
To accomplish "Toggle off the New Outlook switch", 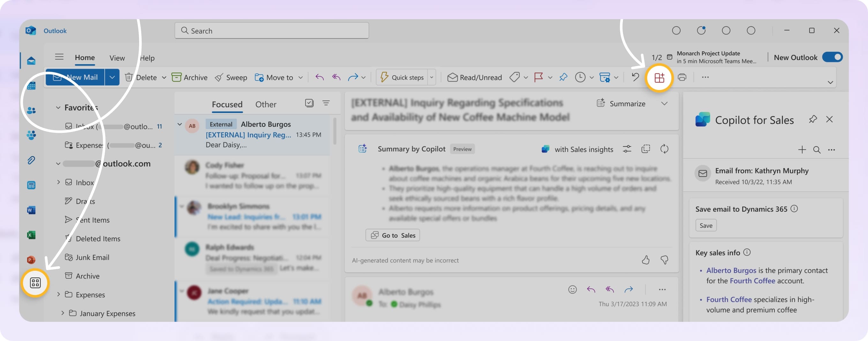I will point(832,57).
